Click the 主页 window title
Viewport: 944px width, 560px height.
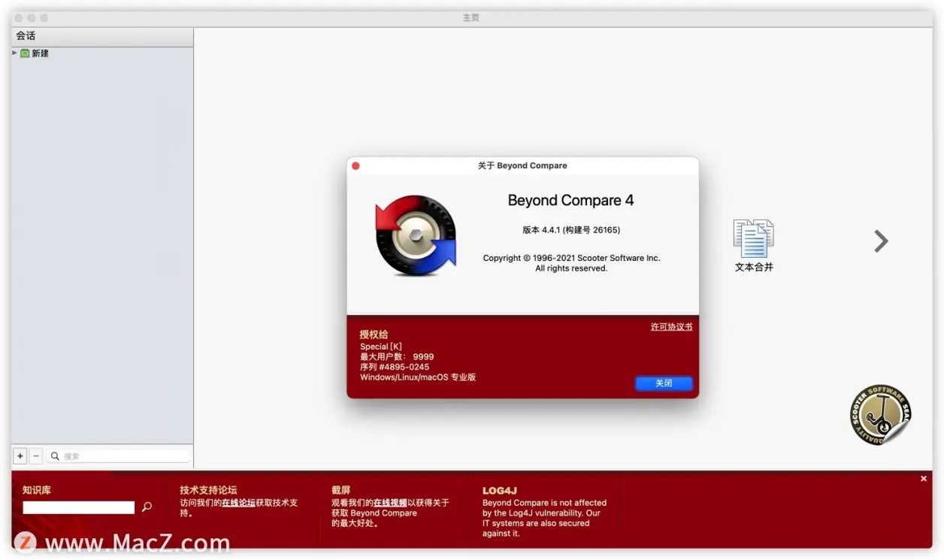(471, 17)
